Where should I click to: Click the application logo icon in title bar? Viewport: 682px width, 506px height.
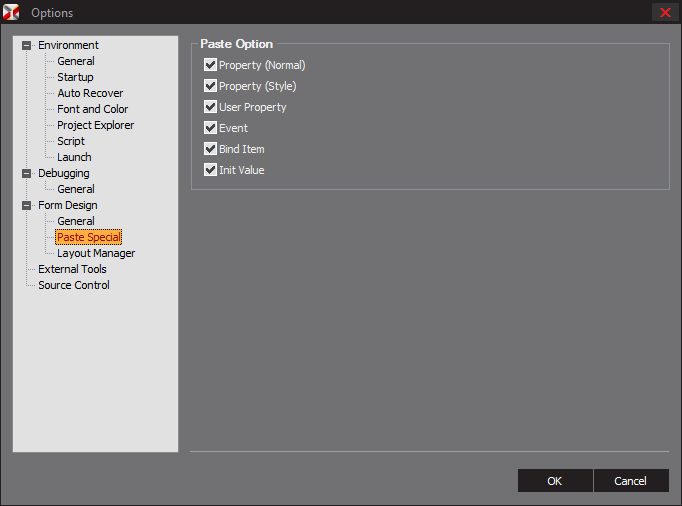(x=11, y=12)
